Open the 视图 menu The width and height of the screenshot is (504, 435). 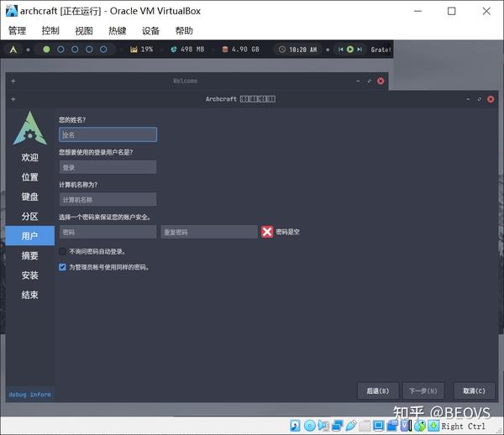[x=84, y=30]
